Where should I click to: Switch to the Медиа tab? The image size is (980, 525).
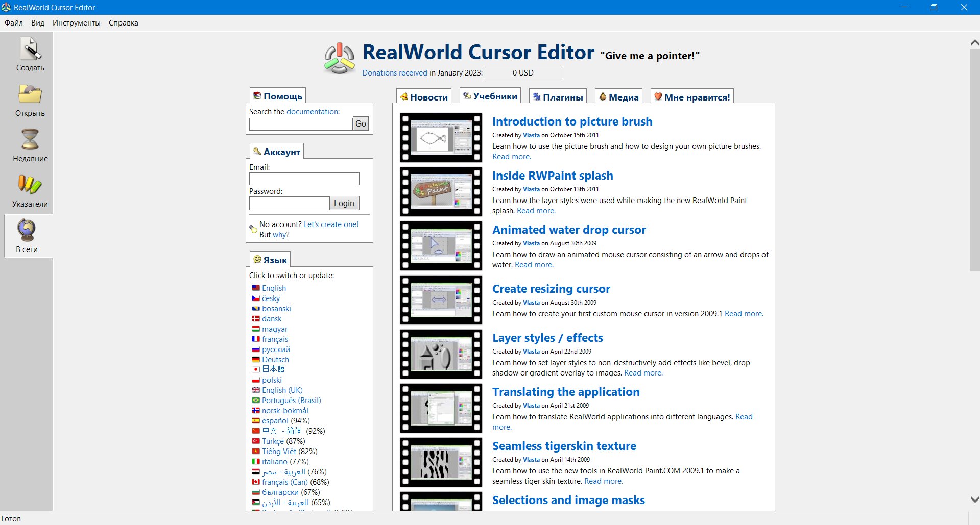pyautogui.click(x=618, y=97)
